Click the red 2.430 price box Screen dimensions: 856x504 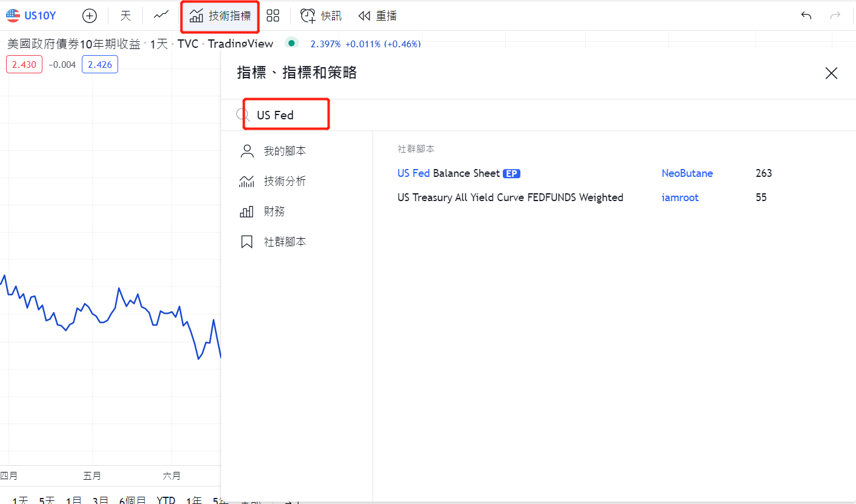pyautogui.click(x=24, y=64)
